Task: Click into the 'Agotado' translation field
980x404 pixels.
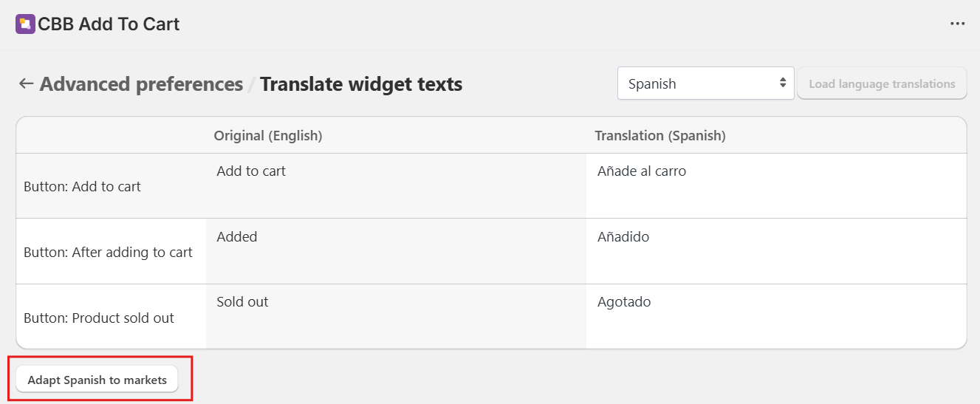Action: pos(775,316)
